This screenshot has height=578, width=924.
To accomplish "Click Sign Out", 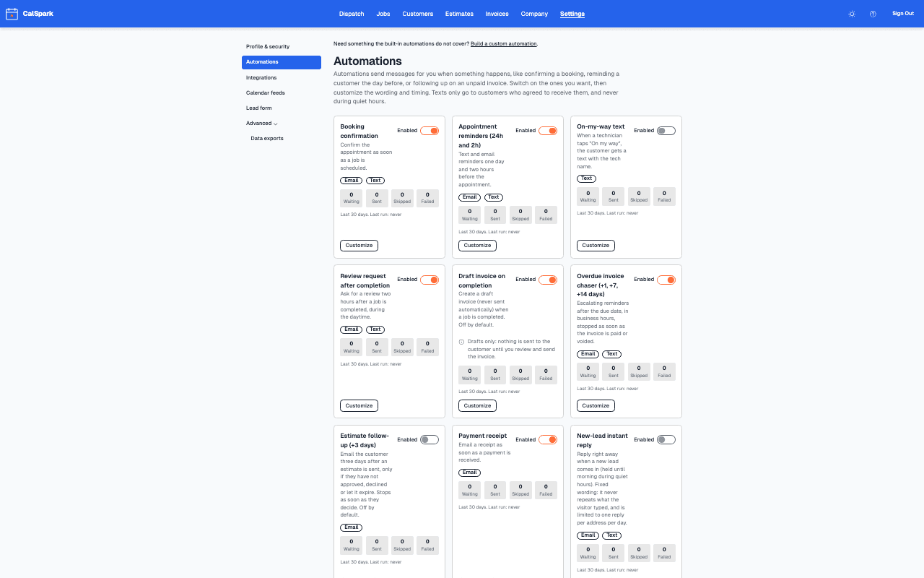I will pyautogui.click(x=903, y=14).
